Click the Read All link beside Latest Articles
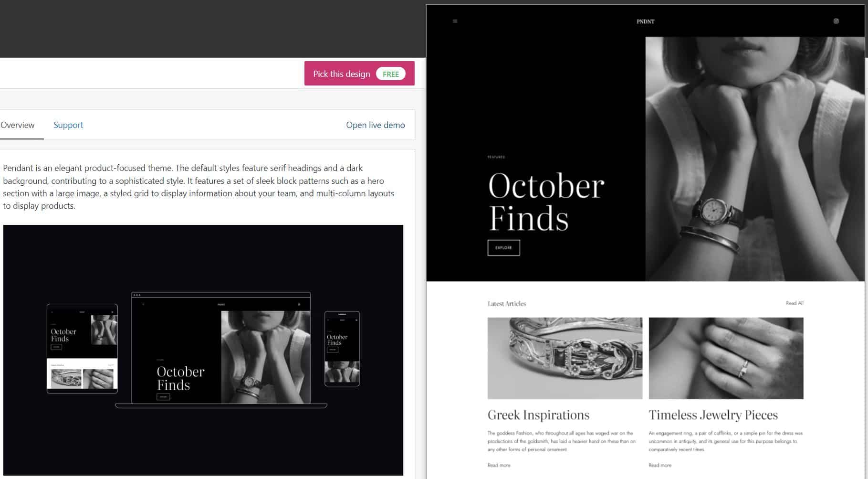This screenshot has height=479, width=868. click(x=795, y=303)
